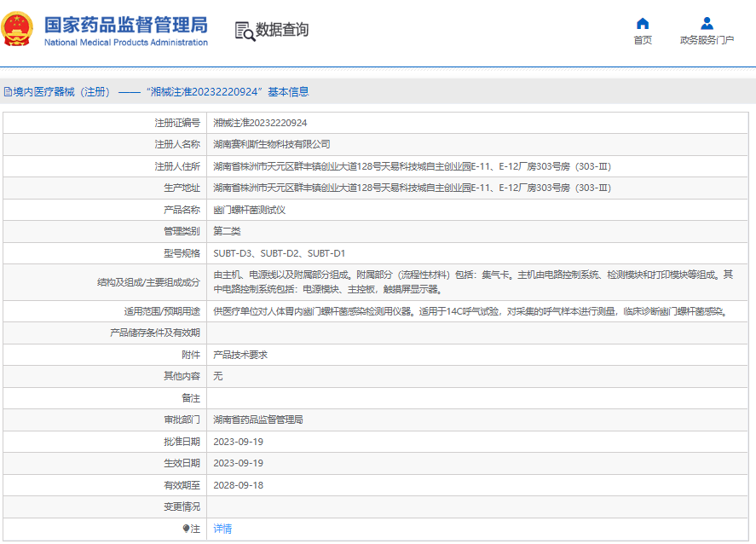This screenshot has height=544, width=756.
Task: Click the bulb icon beside 注
Action: [186, 529]
